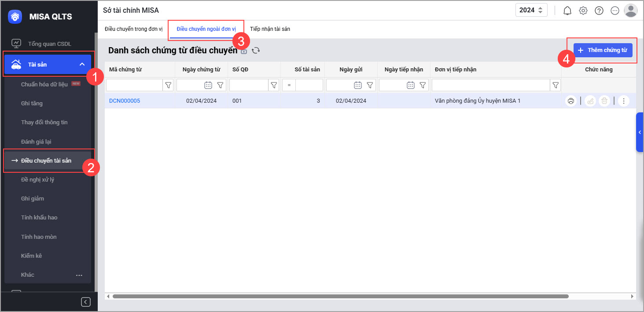Open the help question mark icon
Viewport: 644px width, 312px height.
599,11
